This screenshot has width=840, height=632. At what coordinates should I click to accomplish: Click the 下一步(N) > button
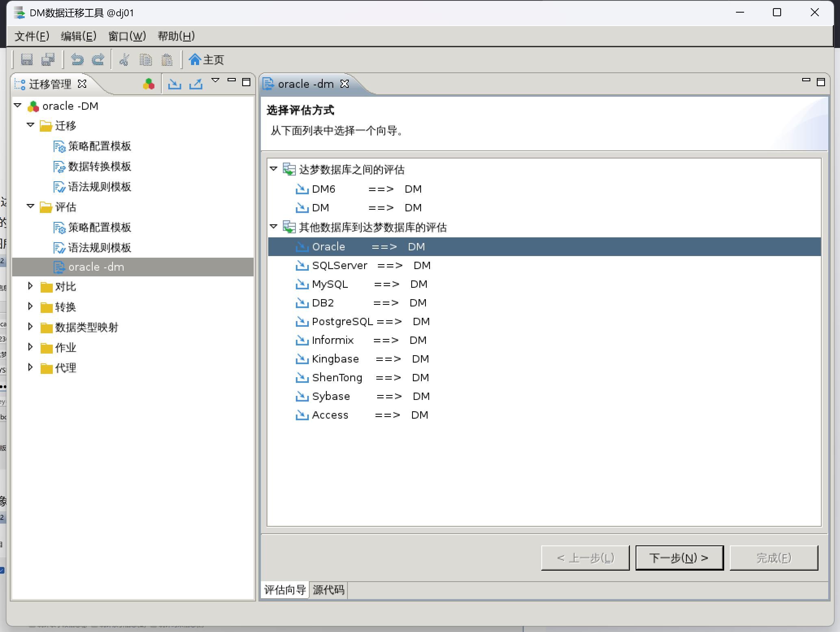(x=679, y=558)
